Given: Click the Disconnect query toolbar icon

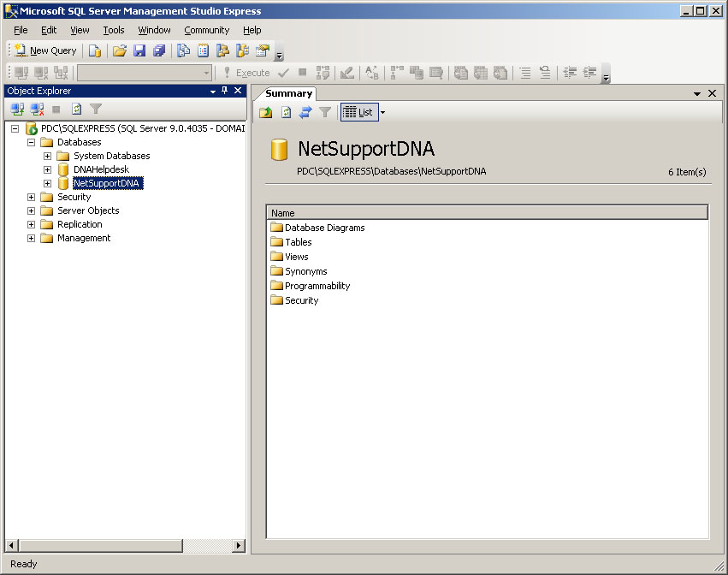Looking at the screenshot, I should click(x=41, y=73).
